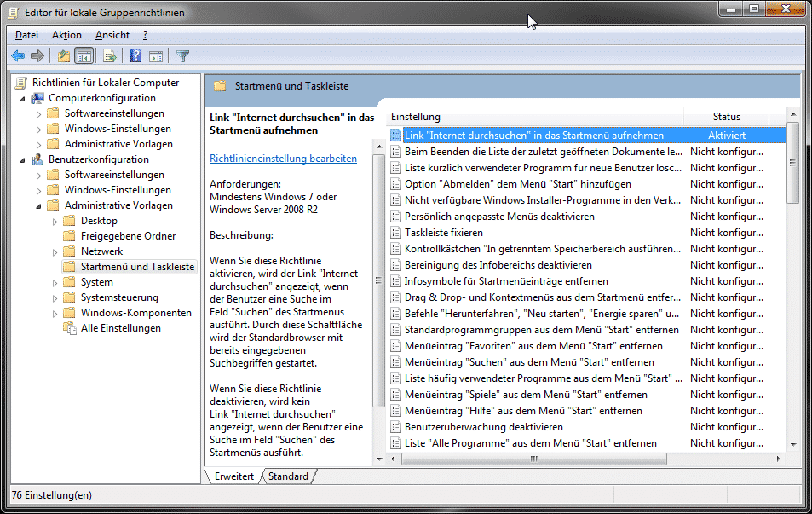
Task: Collapse Administrative Vorlagen under Benutzerkonfiguration
Action: 39,206
